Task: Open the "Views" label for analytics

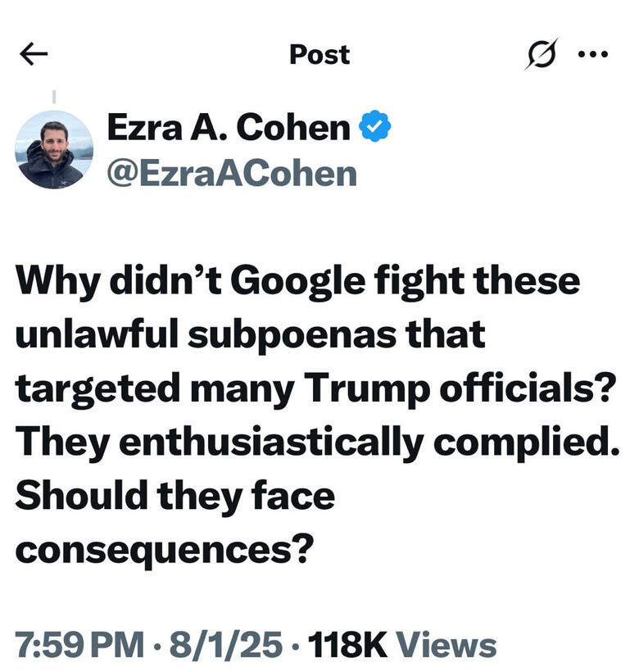Action: pyautogui.click(x=452, y=645)
